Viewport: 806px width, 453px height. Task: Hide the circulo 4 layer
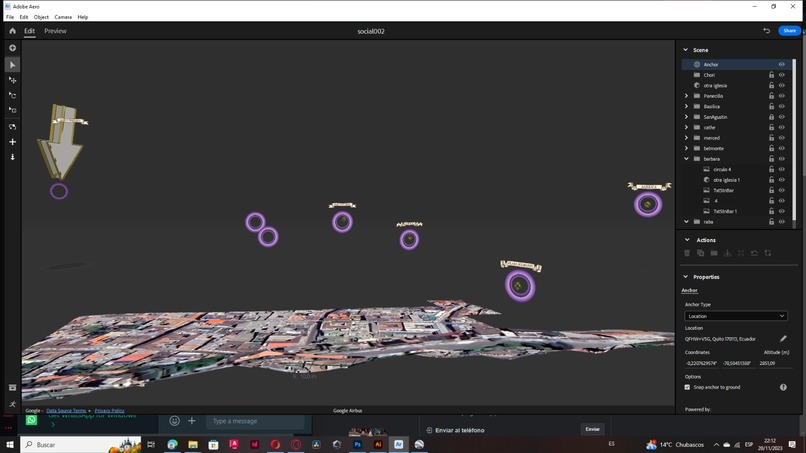pyautogui.click(x=781, y=169)
